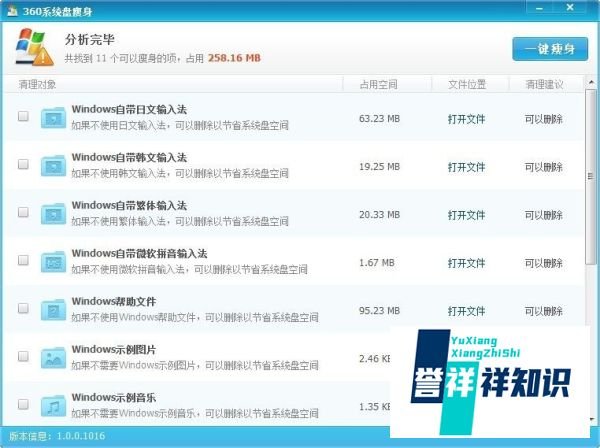Open file location for Traditional Chinese input
The image size is (600, 448).
point(466,215)
